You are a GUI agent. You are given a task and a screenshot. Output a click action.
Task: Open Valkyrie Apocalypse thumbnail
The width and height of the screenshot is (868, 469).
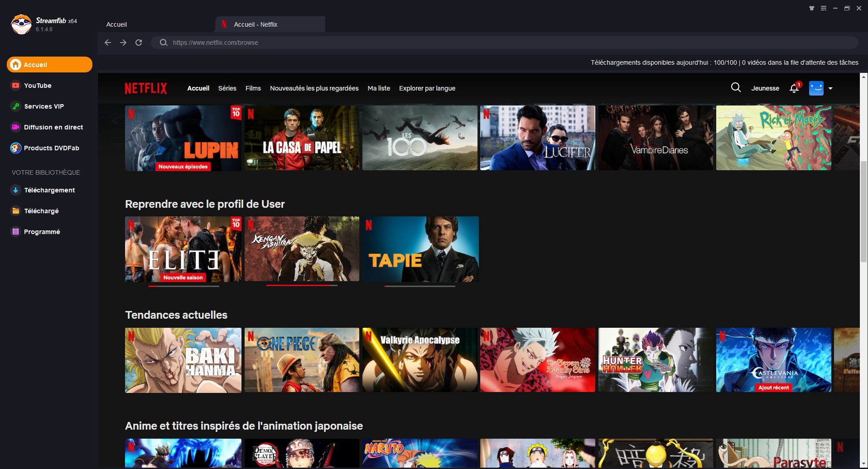[420, 360]
